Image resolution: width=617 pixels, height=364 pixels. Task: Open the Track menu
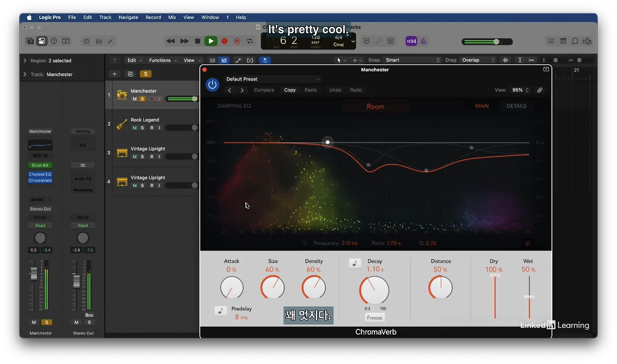point(105,17)
